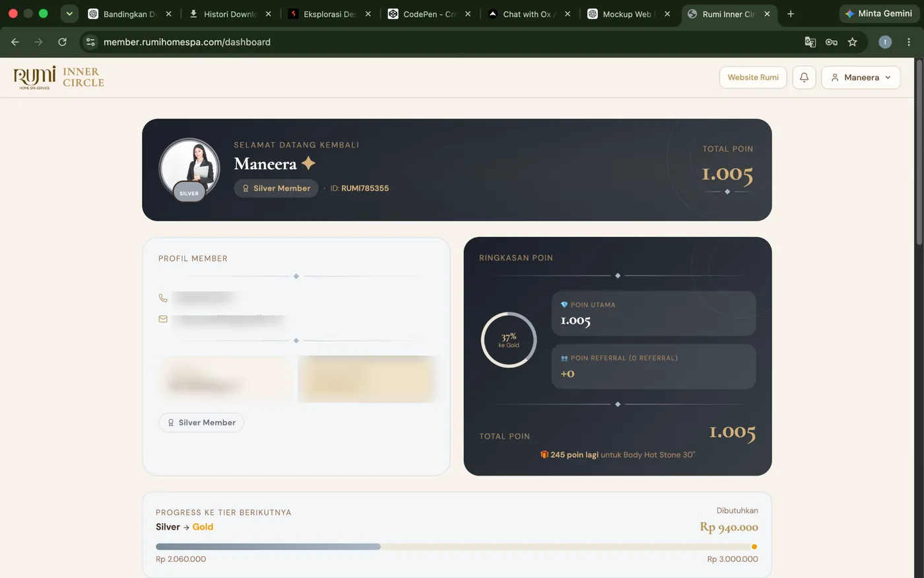Click the Rp 940.000 Dibutuhkan amount
924x578 pixels.
click(x=729, y=527)
